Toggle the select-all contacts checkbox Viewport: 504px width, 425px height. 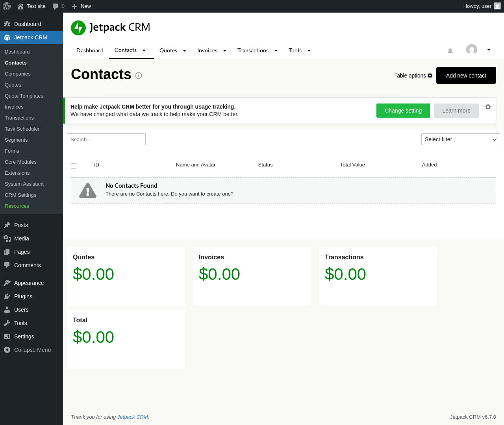tap(74, 166)
